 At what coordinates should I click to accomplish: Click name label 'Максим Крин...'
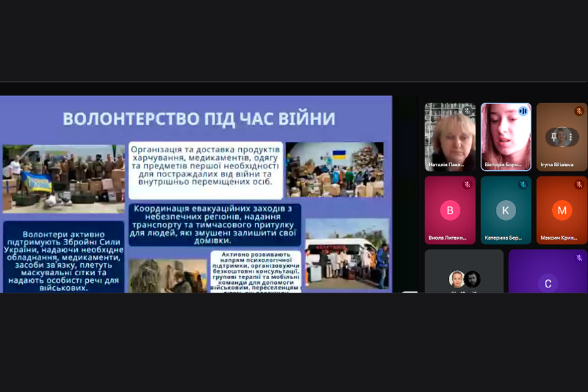tap(559, 238)
